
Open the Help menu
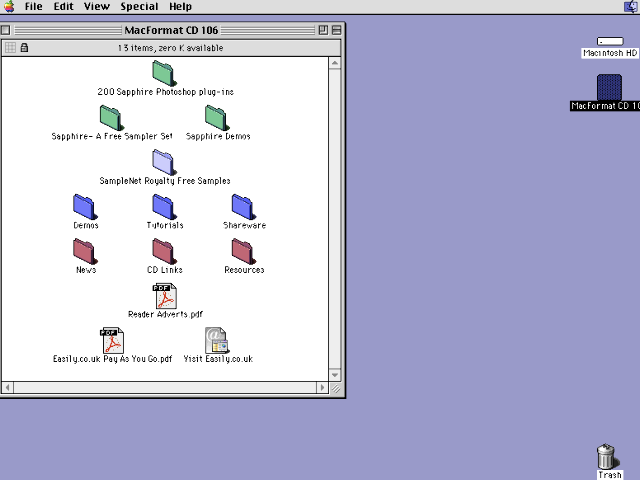[180, 7]
